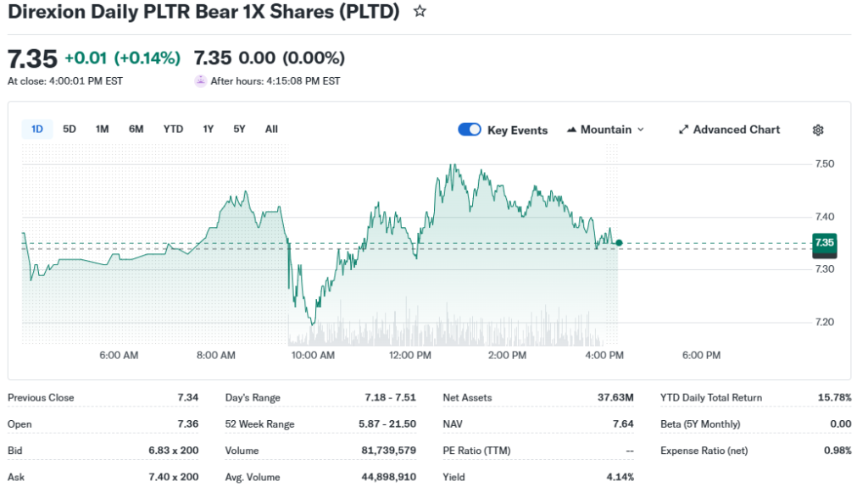
Task: Open chart settings gear icon
Action: [x=818, y=130]
